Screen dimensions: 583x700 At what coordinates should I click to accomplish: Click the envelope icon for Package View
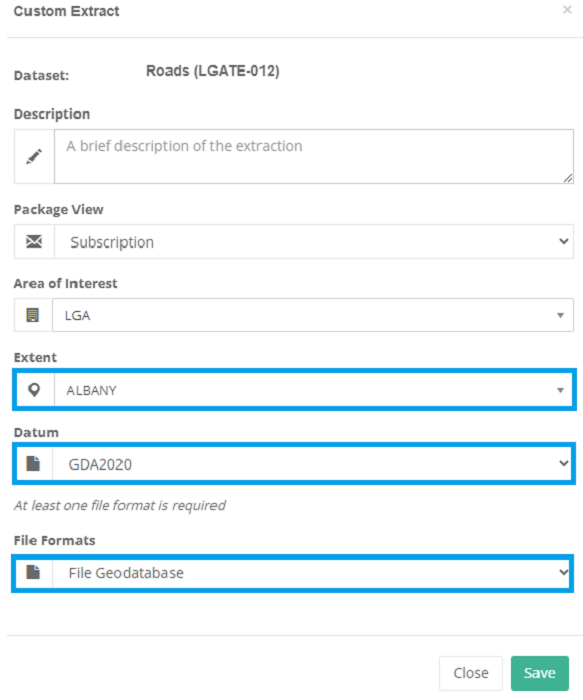point(34,242)
